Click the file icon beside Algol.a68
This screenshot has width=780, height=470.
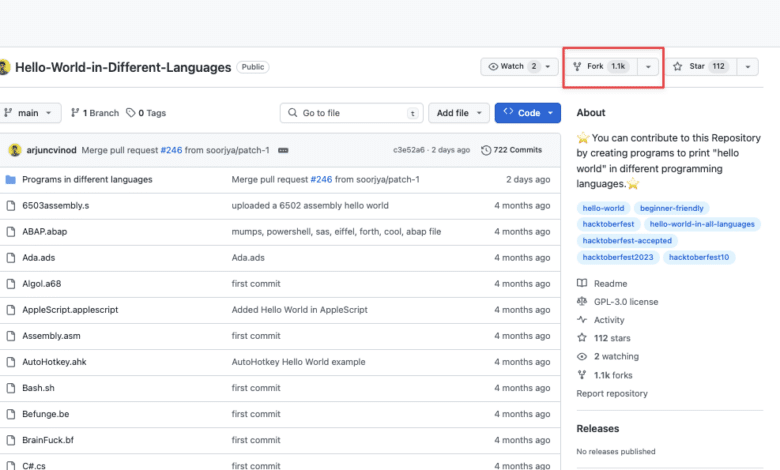pos(10,284)
